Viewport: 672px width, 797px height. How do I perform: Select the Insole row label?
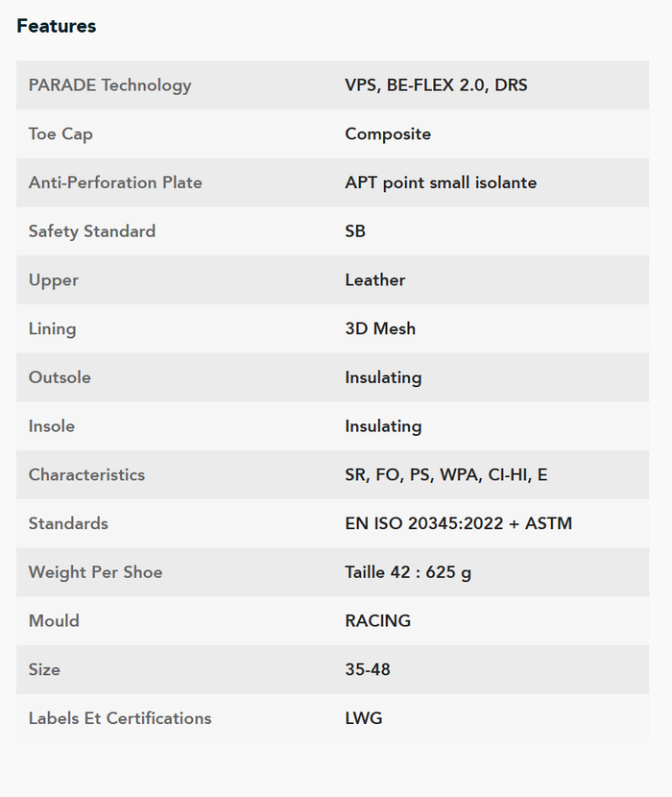[51, 426]
